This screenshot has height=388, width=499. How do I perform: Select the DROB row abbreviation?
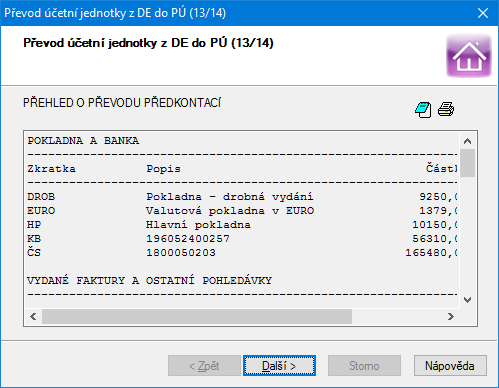point(41,197)
